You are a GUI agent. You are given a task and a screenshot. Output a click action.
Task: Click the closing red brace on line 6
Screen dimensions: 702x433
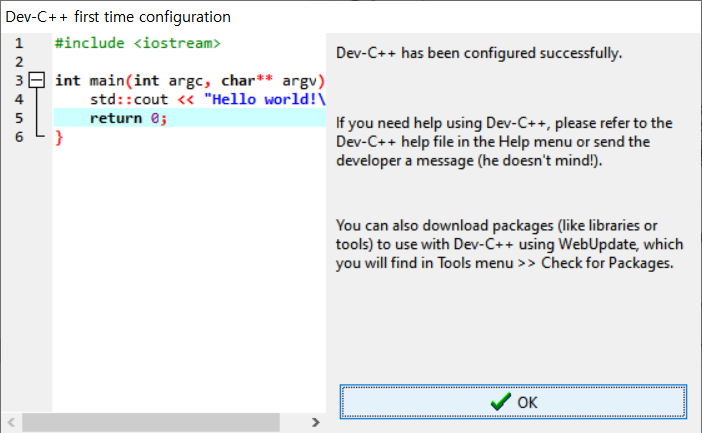pos(59,137)
